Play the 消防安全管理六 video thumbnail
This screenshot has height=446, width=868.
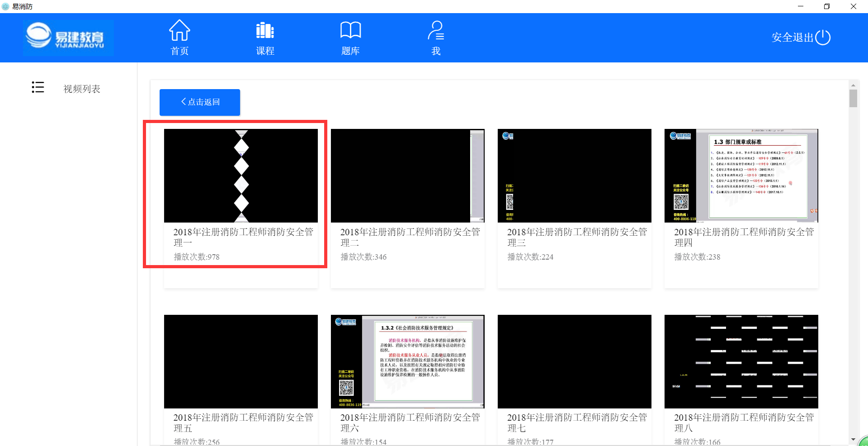click(x=407, y=361)
